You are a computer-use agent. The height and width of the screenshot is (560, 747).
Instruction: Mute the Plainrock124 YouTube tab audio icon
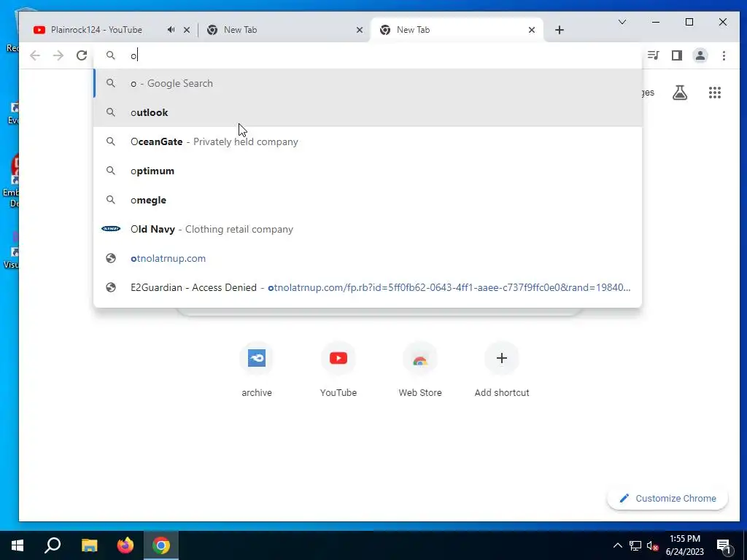(171, 29)
